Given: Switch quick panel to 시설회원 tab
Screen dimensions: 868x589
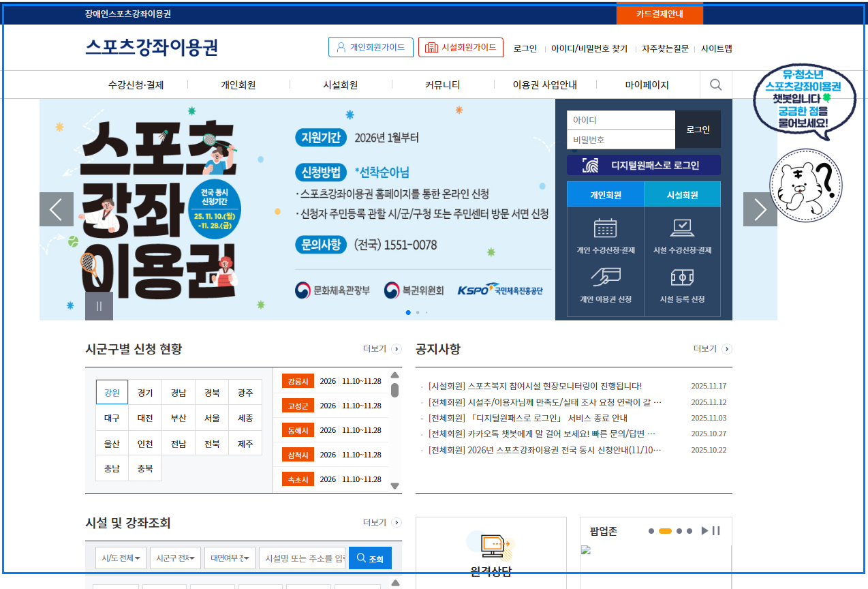Looking at the screenshot, I should 682,194.
